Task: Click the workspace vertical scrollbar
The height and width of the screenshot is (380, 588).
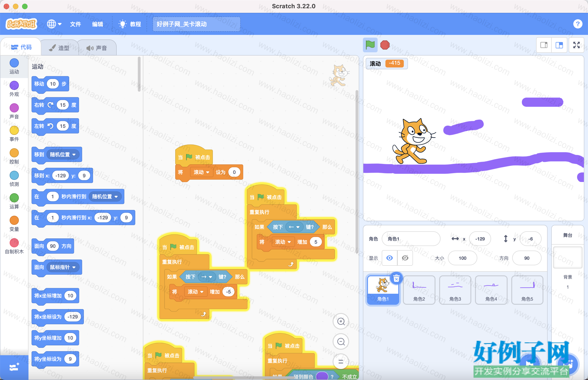Action: tap(357, 172)
